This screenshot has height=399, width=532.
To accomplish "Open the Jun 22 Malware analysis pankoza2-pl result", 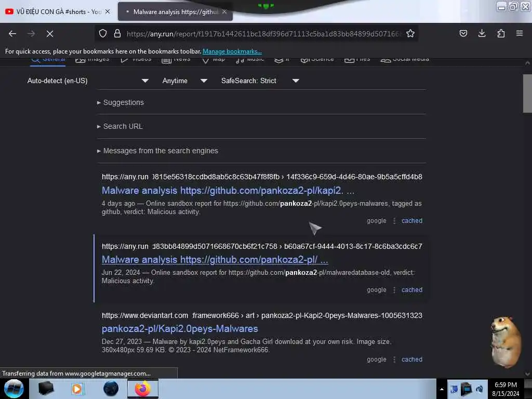I will click(215, 260).
